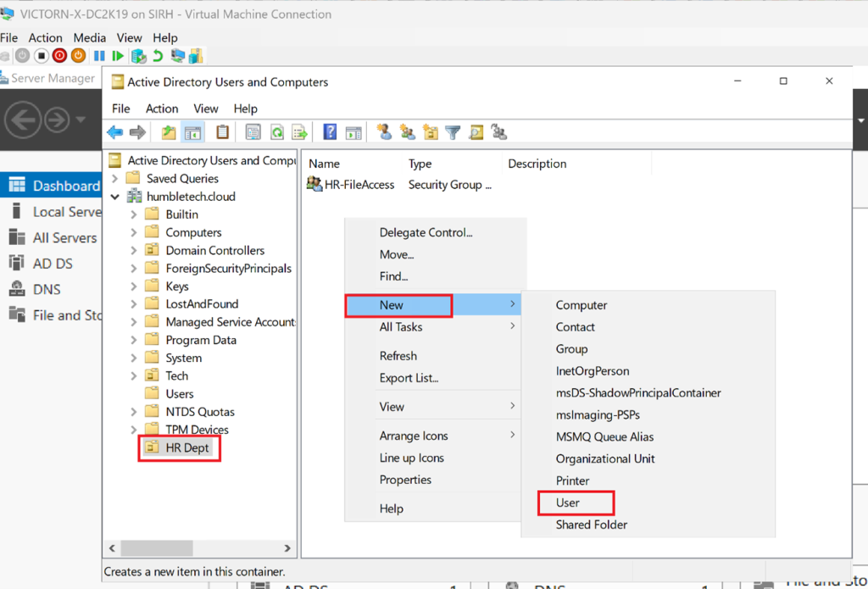Expand the Builtin tree node

point(133,214)
